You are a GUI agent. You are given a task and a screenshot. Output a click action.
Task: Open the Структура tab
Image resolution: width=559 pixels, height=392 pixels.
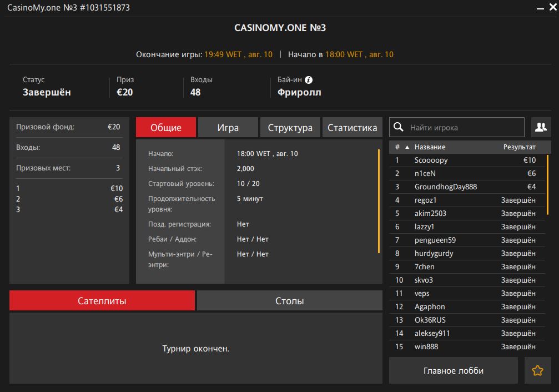click(x=290, y=127)
